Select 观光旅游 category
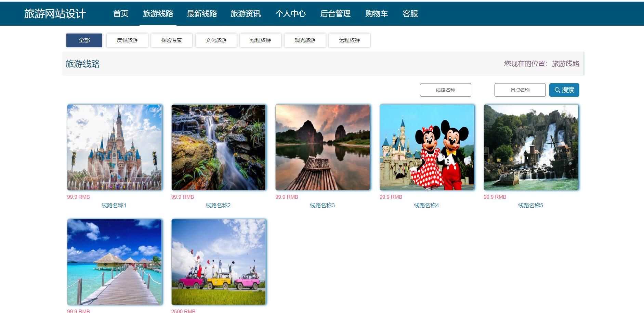The image size is (644, 313). pyautogui.click(x=305, y=40)
